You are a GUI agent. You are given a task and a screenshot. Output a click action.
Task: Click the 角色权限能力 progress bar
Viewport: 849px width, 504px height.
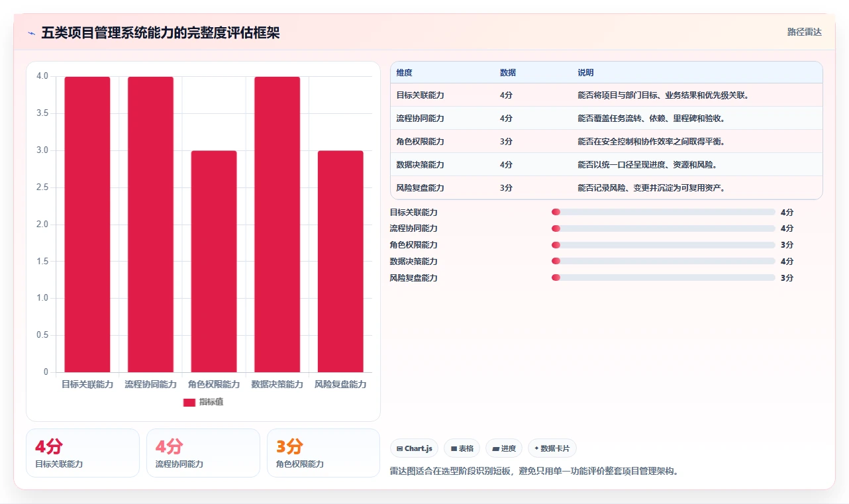[663, 245]
